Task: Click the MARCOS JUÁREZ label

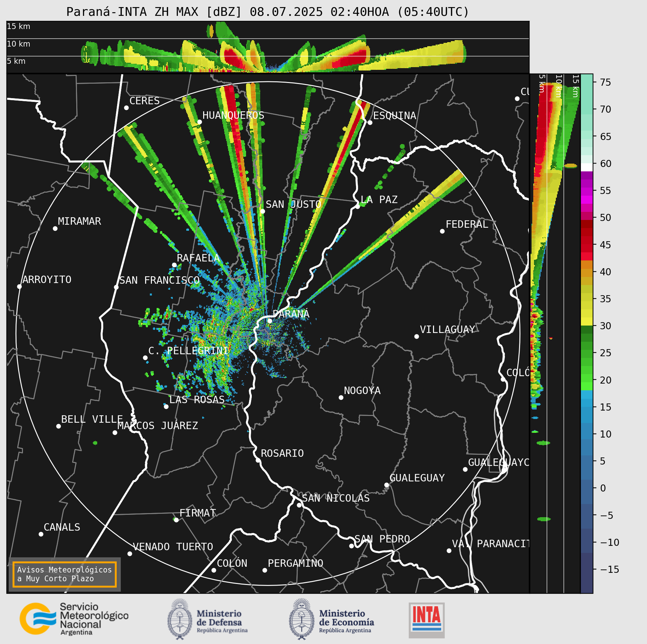Action: pos(158,426)
